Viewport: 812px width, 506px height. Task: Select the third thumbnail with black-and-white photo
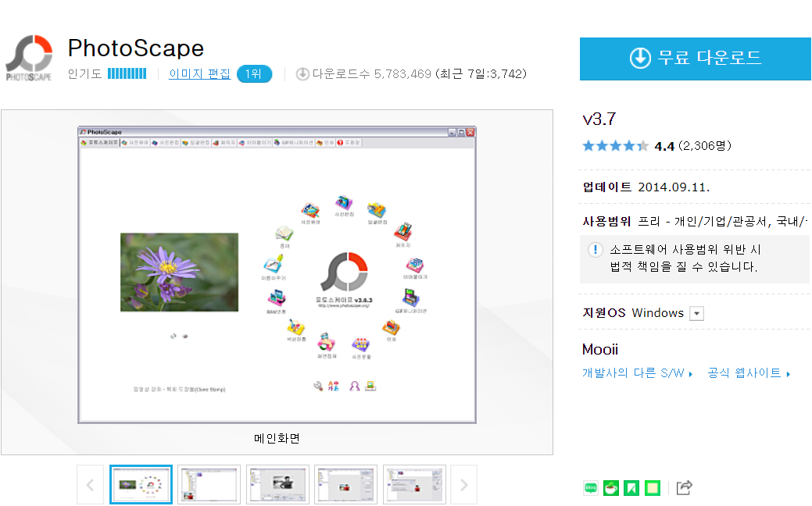click(277, 484)
